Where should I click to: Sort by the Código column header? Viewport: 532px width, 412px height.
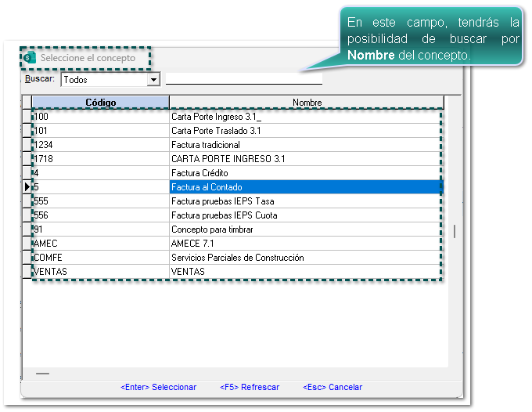coord(100,103)
